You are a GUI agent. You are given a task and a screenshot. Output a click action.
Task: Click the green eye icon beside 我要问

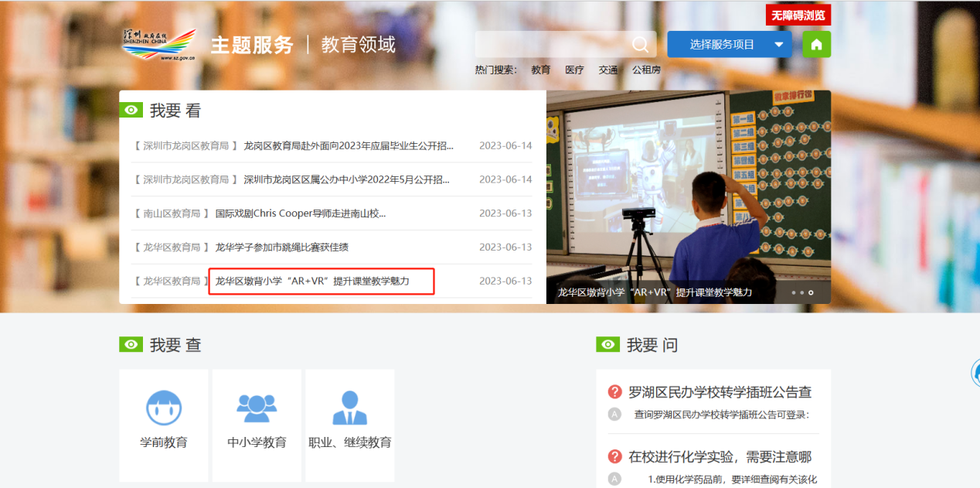[608, 345]
